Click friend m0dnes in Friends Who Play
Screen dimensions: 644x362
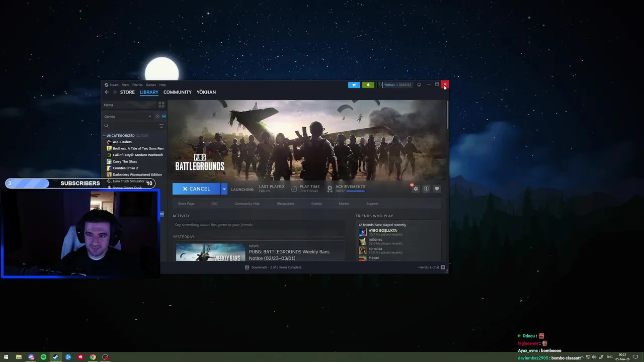375,240
